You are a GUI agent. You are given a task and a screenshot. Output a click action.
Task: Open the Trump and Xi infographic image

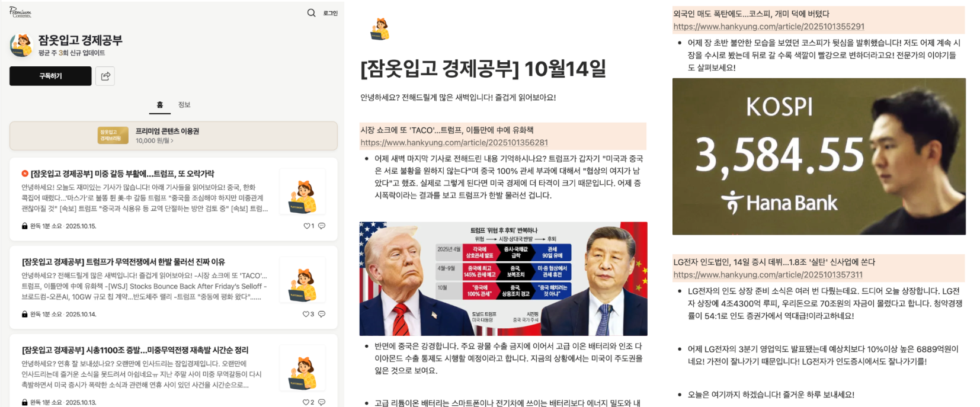click(503, 278)
